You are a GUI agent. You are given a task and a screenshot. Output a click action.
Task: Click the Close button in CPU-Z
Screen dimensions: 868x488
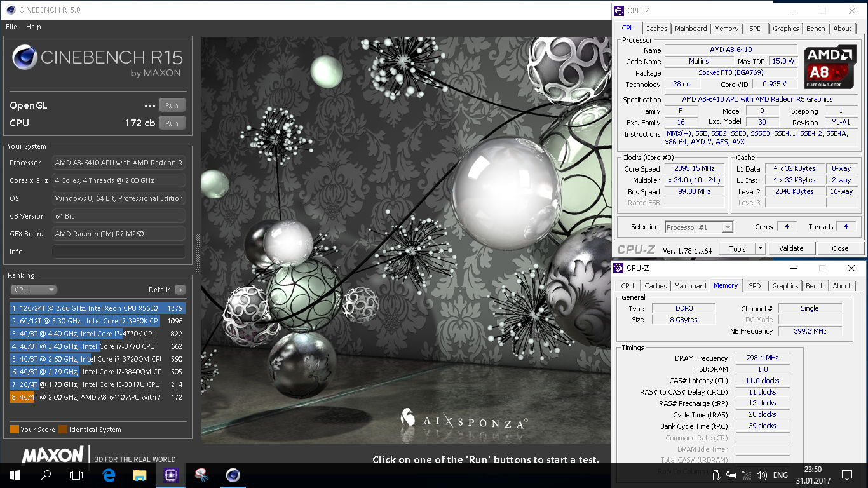[x=840, y=248]
